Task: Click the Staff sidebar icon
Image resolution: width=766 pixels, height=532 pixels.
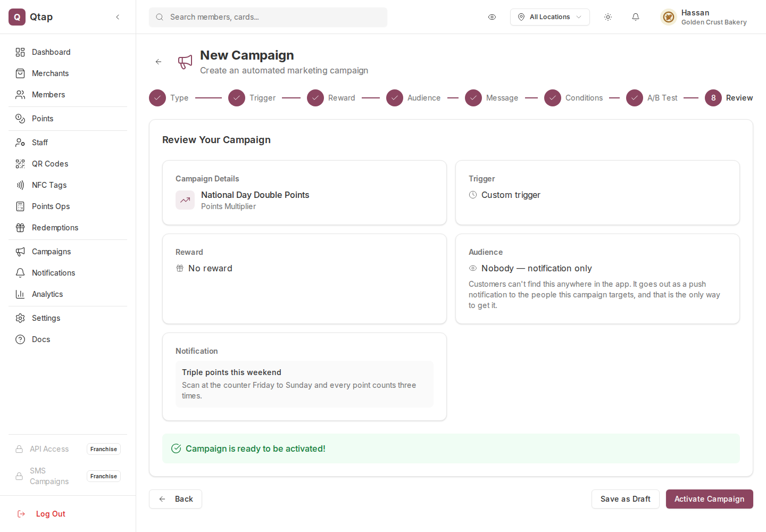Action: [x=20, y=143]
